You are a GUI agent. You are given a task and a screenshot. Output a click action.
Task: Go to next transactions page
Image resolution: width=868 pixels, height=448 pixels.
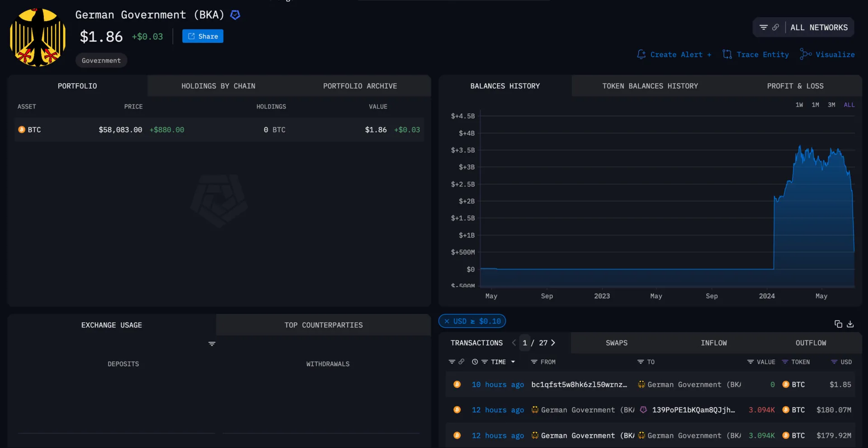pyautogui.click(x=553, y=343)
